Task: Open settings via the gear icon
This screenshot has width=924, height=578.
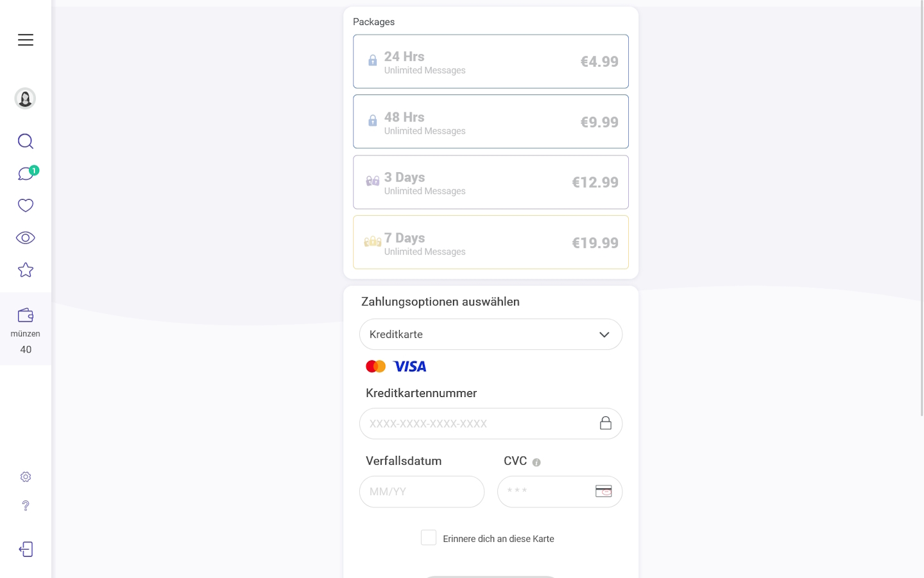Action: 25,477
